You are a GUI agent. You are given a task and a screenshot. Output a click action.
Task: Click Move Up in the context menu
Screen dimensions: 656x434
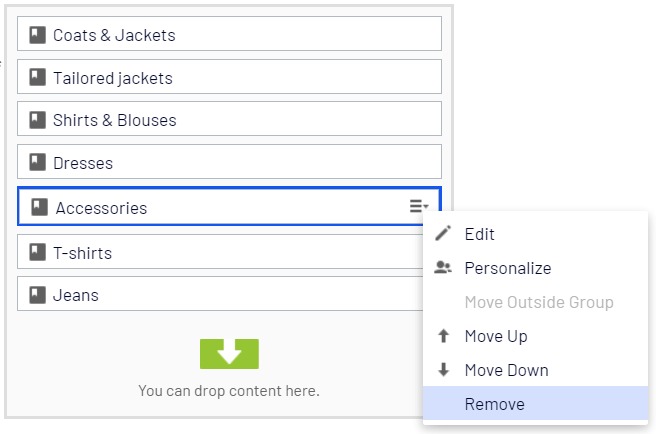496,336
